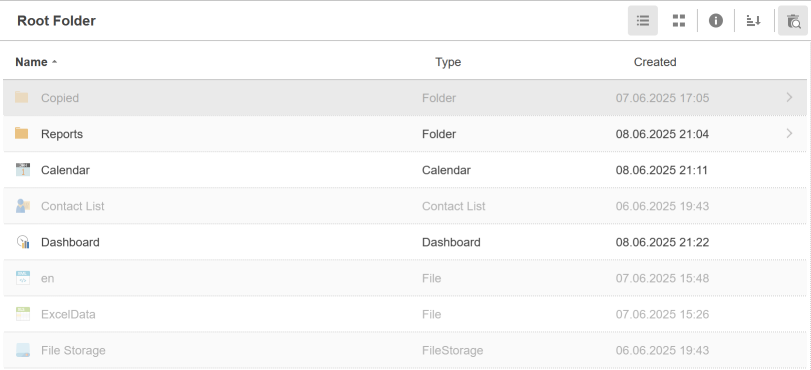Click the Reports folder icon
The image size is (811, 370).
click(22, 134)
